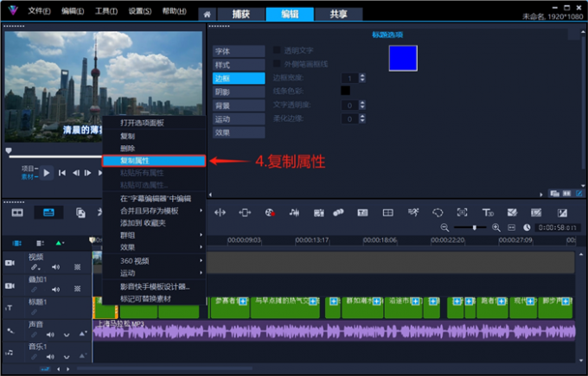Open the 阴影 options section
Image resolution: width=588 pixels, height=376 pixels.
pos(239,92)
